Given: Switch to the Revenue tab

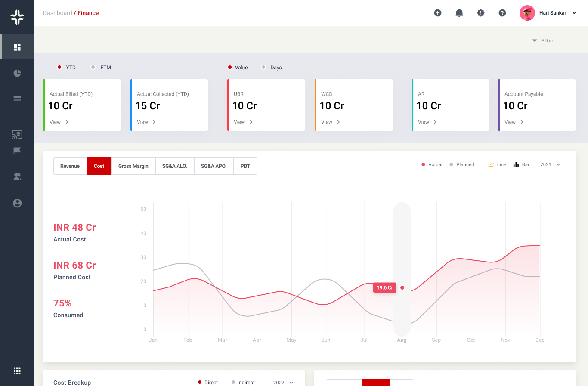Looking at the screenshot, I should pos(70,166).
